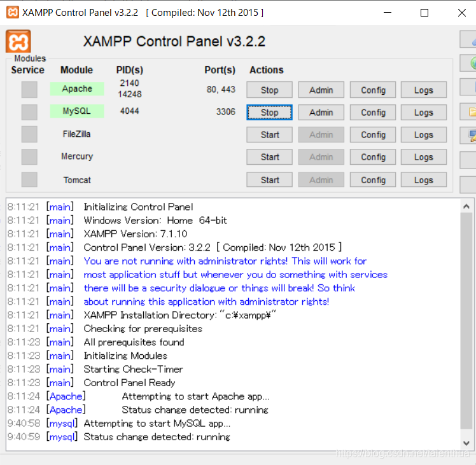Maximize the XAMPP Control Panel window
Screen dimensions: 476x465
[424, 13]
